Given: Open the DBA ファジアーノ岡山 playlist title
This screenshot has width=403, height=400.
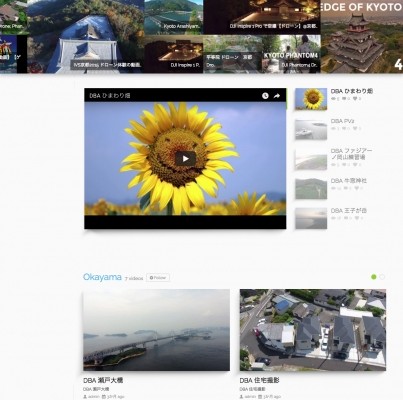Looking at the screenshot, I should 352,154.
